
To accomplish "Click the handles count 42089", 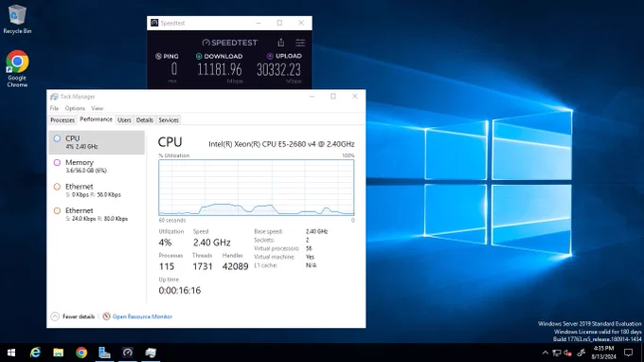I will [235, 266].
